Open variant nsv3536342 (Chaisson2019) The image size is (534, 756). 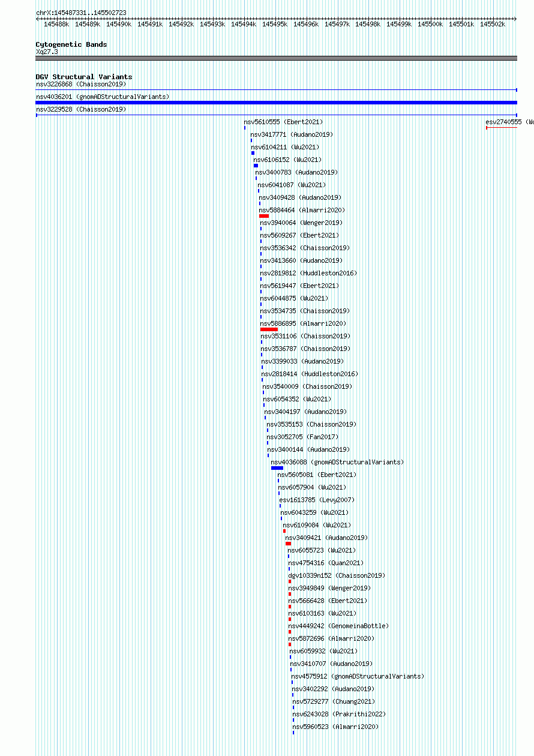point(305,248)
